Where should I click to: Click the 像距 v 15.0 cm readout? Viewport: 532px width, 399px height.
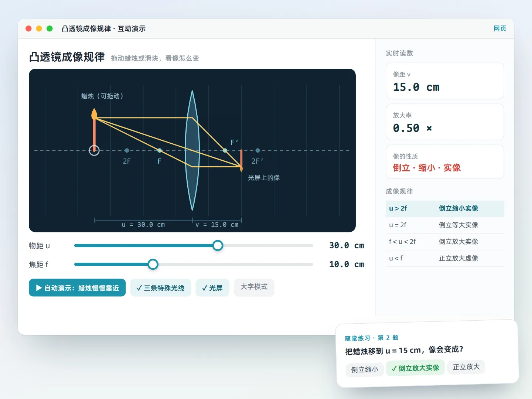445,81
